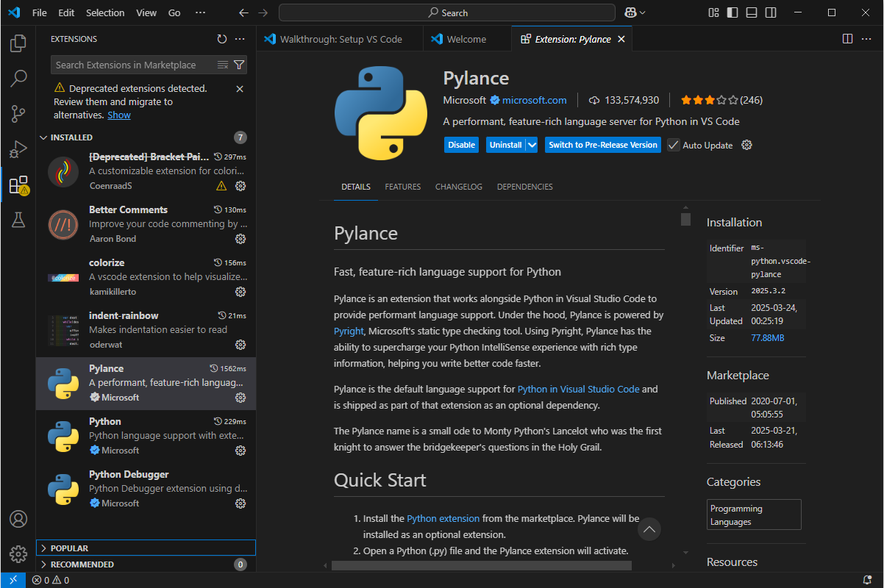
Task: Select the CHANGELOG tab
Action: point(459,187)
